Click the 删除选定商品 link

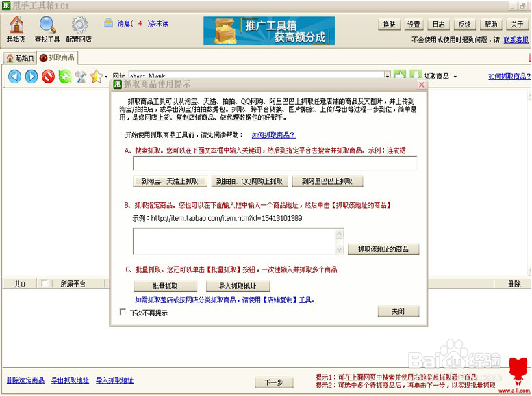[x=26, y=380]
